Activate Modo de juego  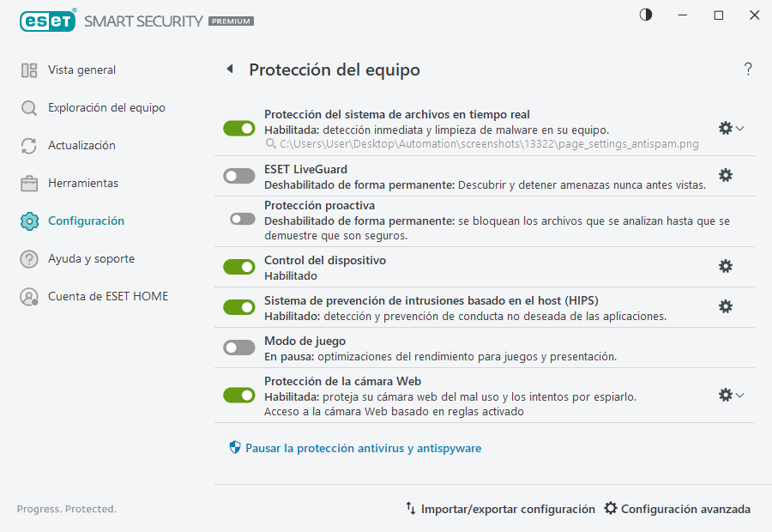[241, 347]
